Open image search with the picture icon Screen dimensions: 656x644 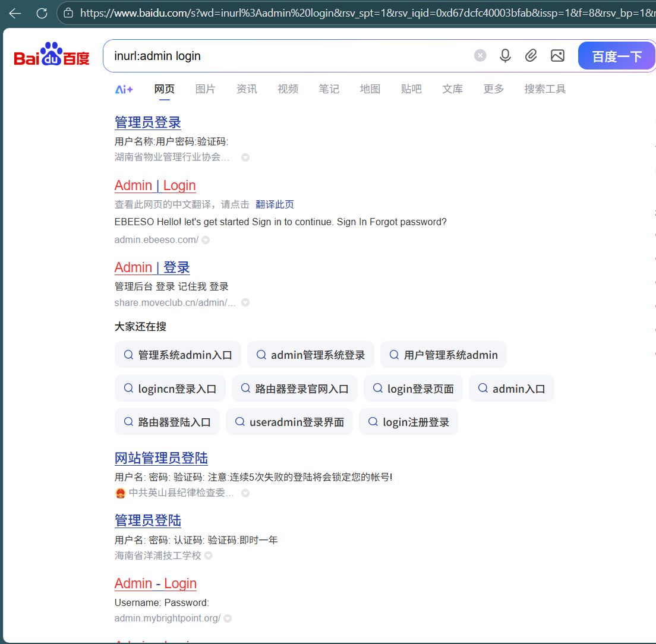[557, 55]
